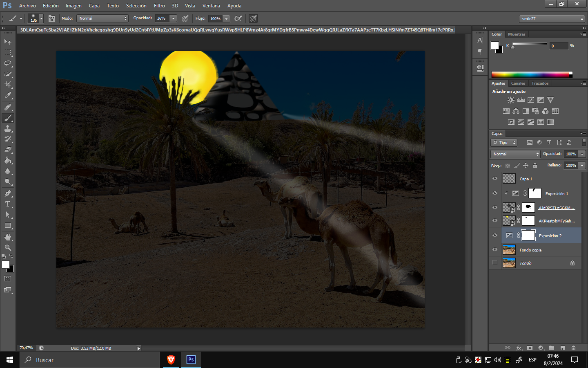Select the Path Selection tool

[8, 214]
